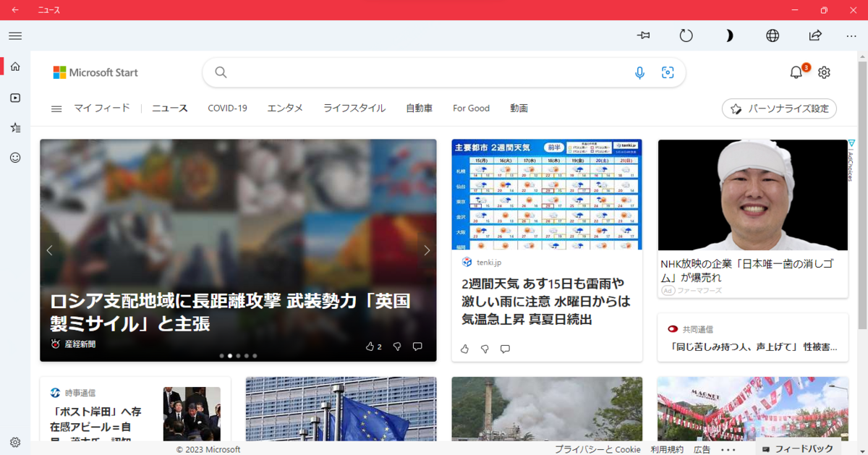Click into the search box
This screenshot has width=868, height=455.
pos(443,72)
